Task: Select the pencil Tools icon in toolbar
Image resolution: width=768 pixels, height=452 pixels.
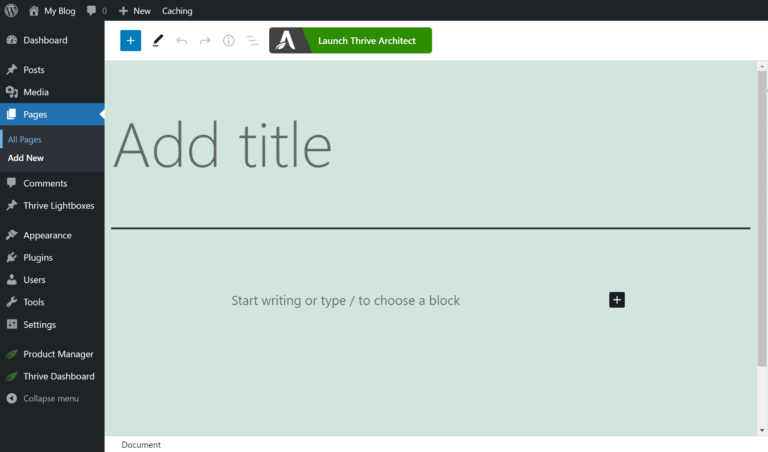Action: (158, 41)
